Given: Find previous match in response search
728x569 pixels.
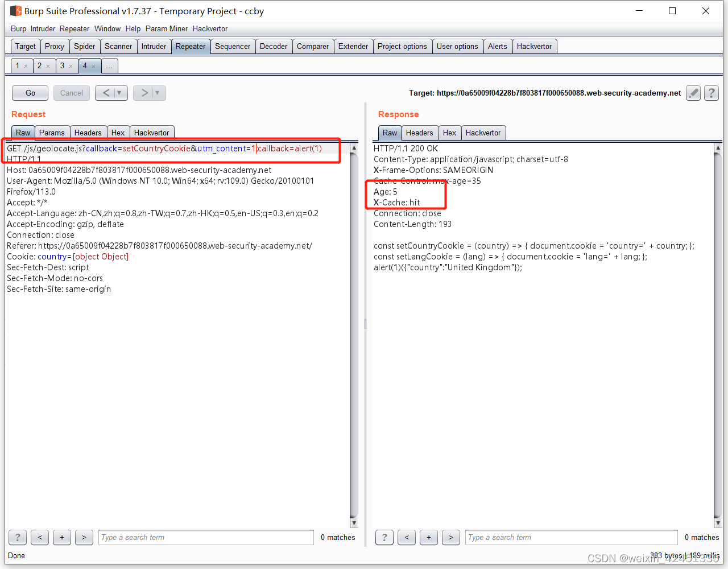Looking at the screenshot, I should pos(407,537).
